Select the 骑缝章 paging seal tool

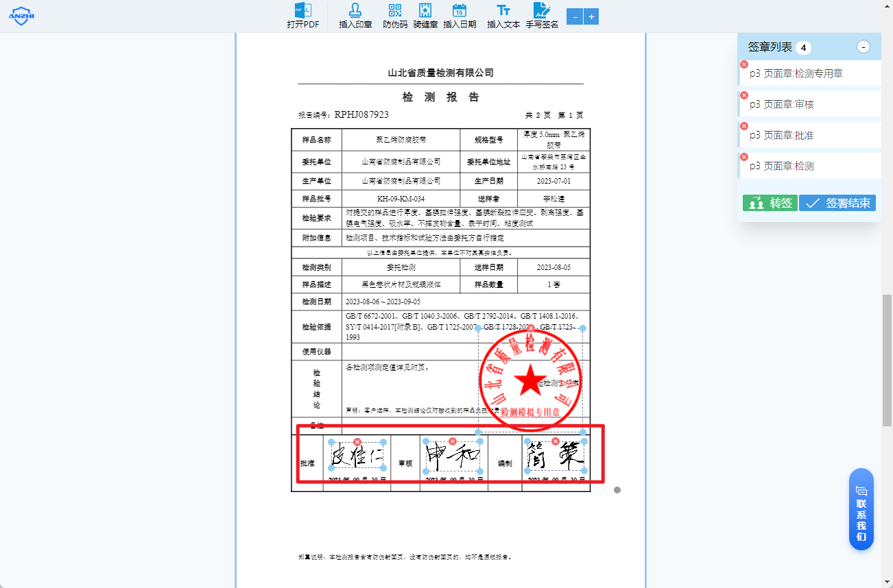(425, 16)
